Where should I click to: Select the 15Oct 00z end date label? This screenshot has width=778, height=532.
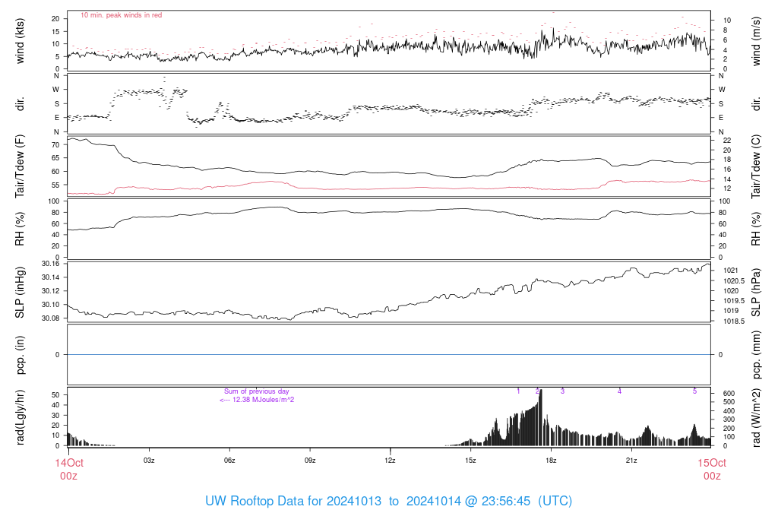(711, 468)
